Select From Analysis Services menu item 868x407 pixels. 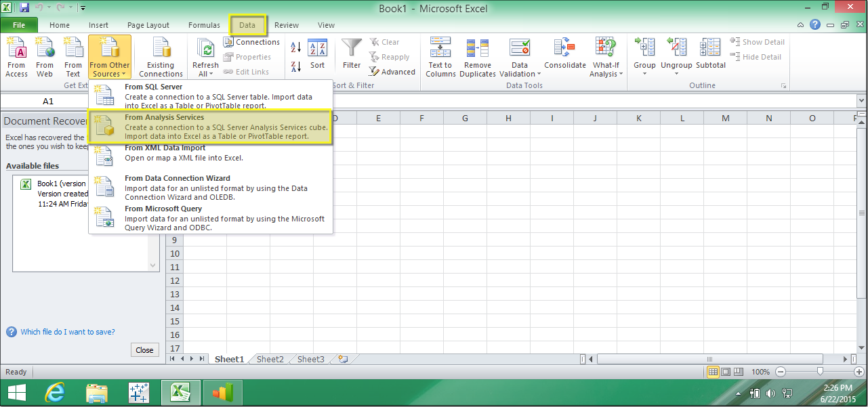[x=210, y=127]
